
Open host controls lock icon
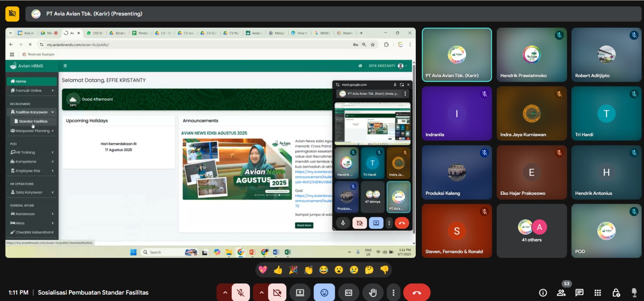click(616, 293)
